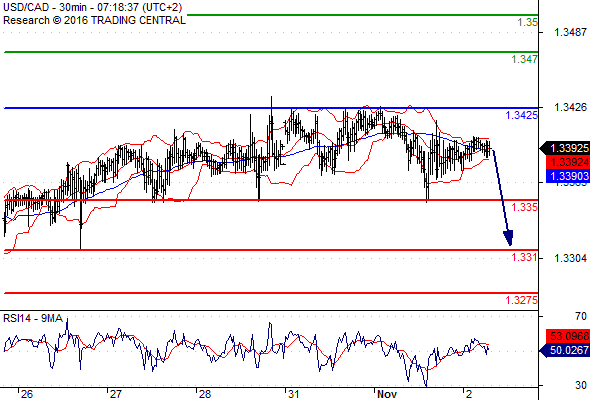The width and height of the screenshot is (590, 400).
Task: Click the USD/CAD 30min chart title
Action: [x=93, y=7]
